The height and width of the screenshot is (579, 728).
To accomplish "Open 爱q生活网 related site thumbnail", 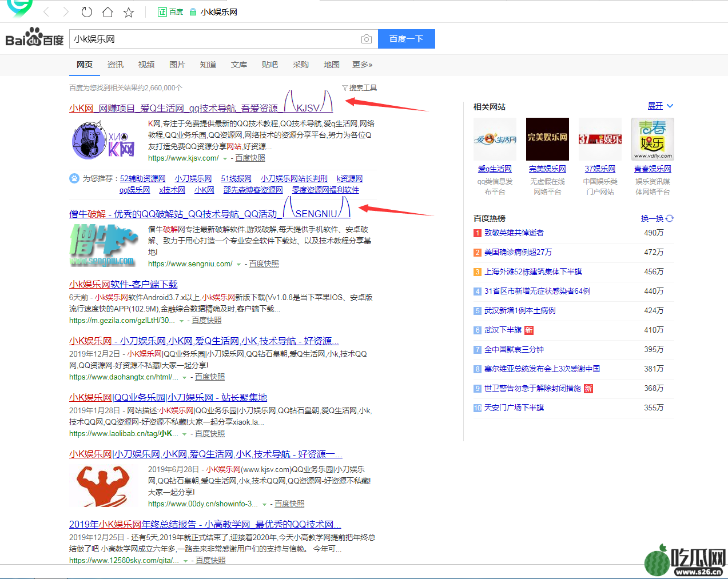I will 495,139.
